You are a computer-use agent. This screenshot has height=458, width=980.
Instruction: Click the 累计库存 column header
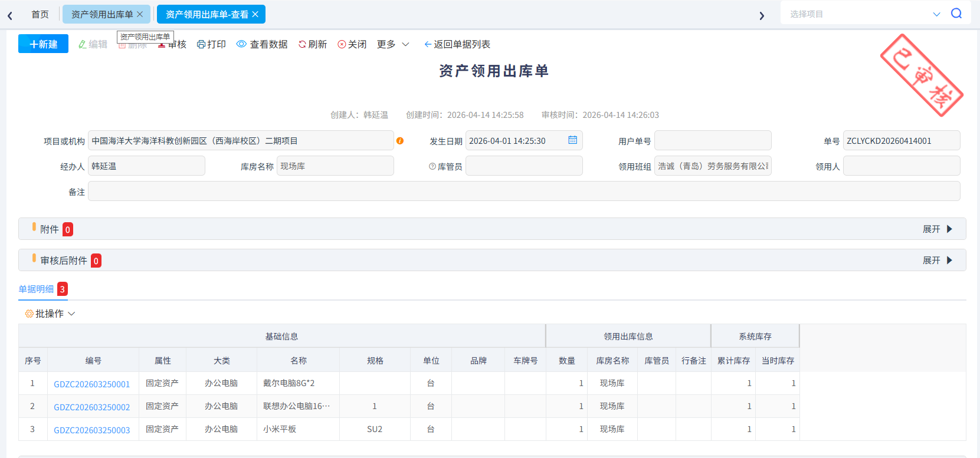pyautogui.click(x=733, y=360)
